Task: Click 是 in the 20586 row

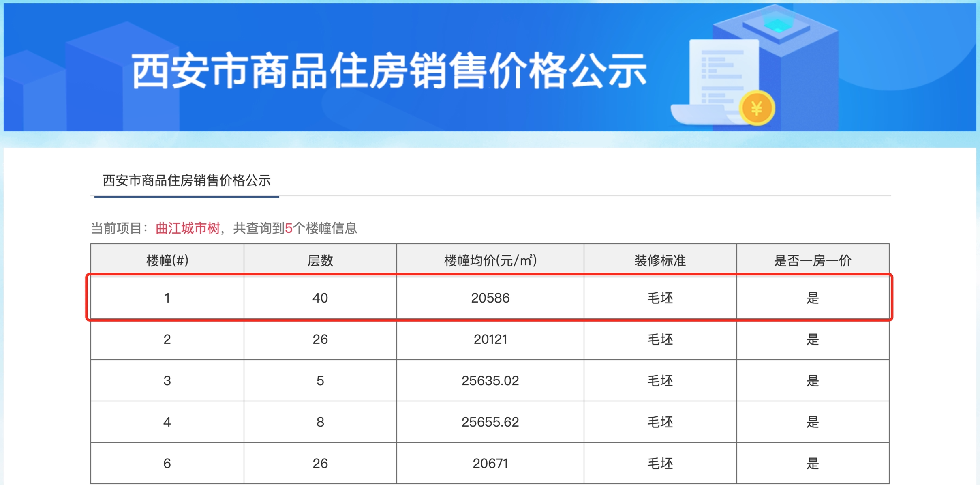Action: (x=813, y=298)
